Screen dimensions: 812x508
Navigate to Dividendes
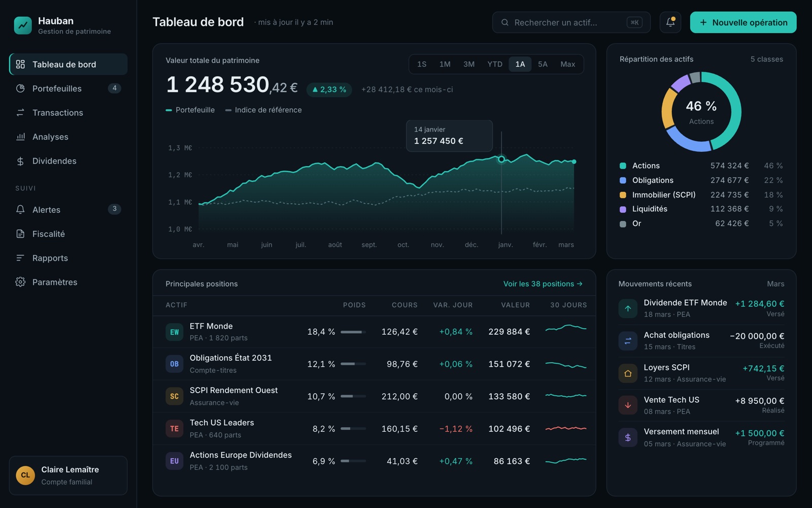pyautogui.click(x=69, y=161)
